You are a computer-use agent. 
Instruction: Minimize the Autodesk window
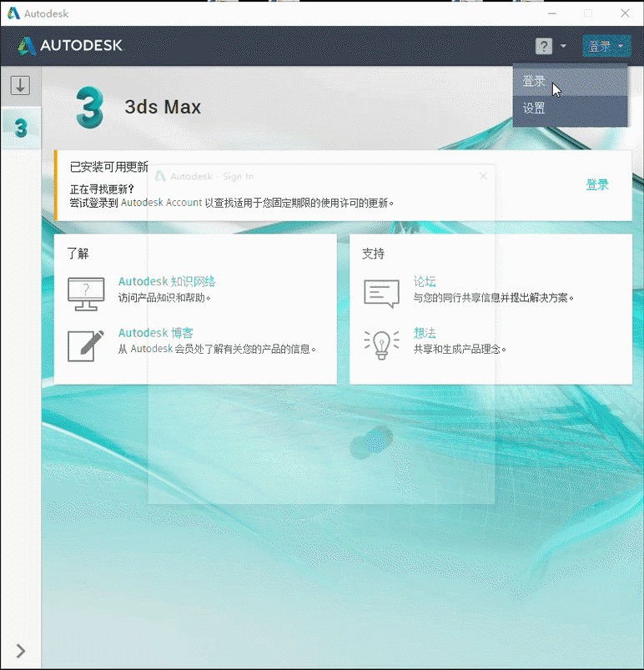coord(552,13)
